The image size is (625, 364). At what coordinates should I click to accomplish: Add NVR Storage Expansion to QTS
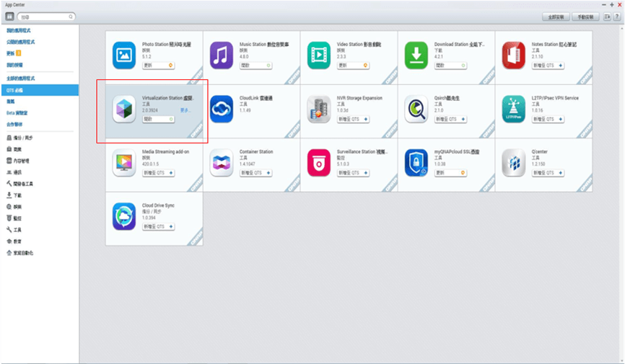tap(352, 119)
